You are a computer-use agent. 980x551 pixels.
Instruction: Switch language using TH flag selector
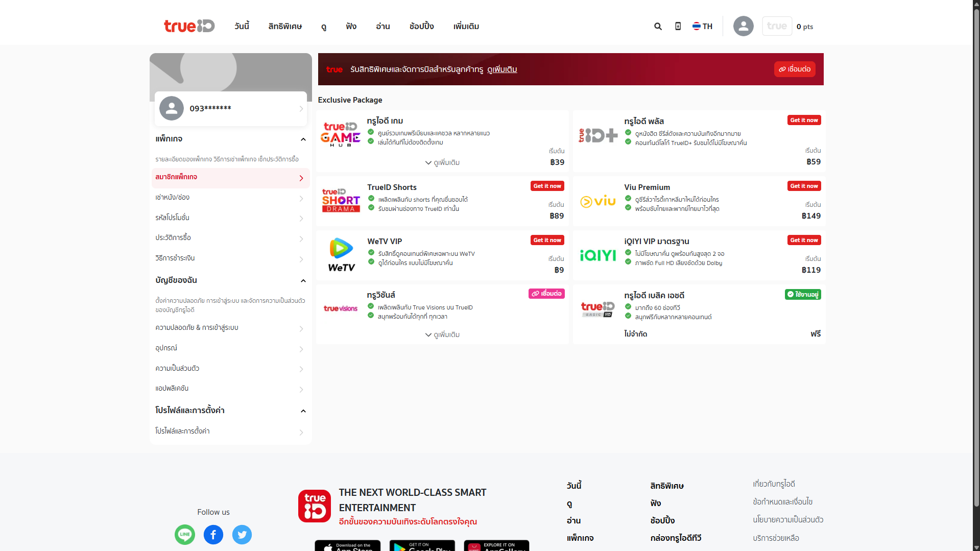[x=702, y=26]
